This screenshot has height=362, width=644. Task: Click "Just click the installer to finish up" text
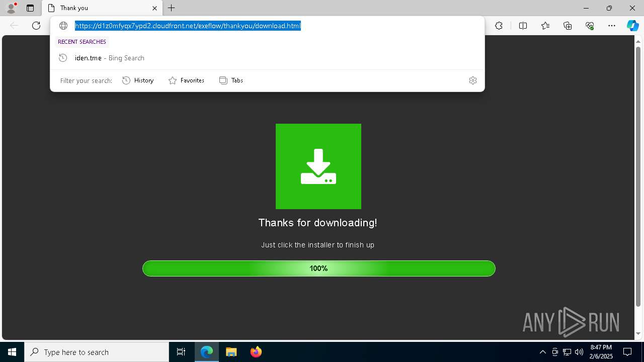pyautogui.click(x=318, y=245)
